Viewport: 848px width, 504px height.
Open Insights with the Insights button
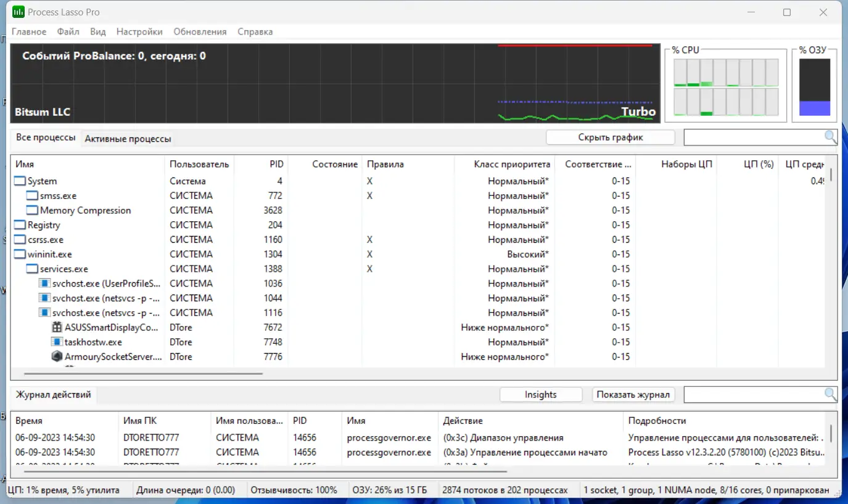tap(541, 394)
